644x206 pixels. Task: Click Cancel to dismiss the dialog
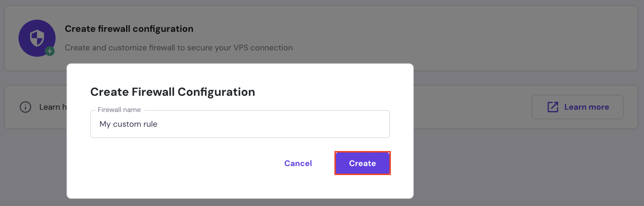coord(298,163)
